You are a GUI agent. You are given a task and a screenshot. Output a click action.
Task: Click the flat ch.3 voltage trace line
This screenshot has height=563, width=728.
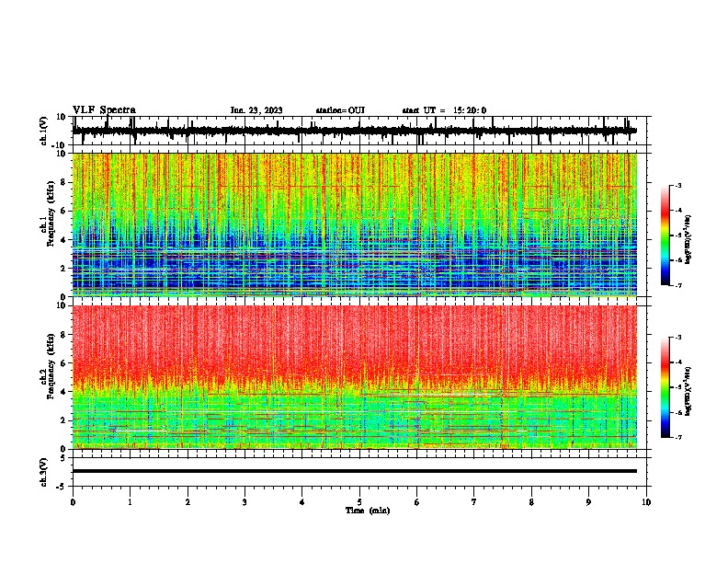point(355,471)
